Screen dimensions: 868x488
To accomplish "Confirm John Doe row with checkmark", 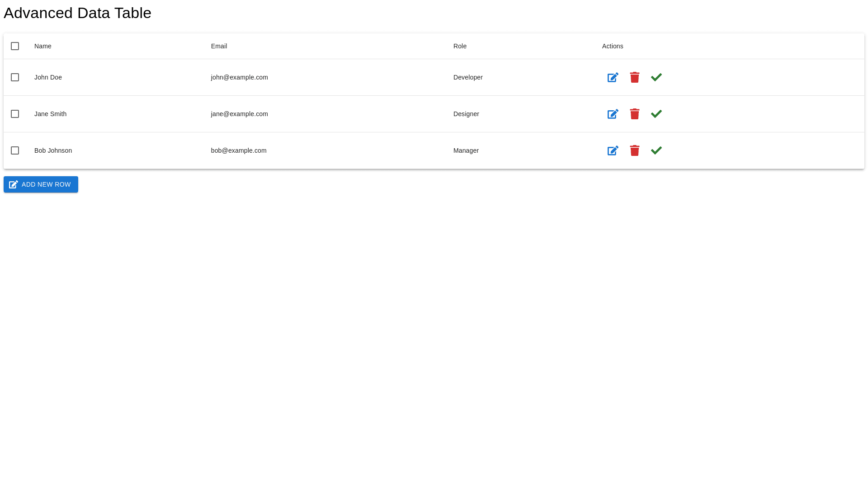I will click(x=656, y=77).
